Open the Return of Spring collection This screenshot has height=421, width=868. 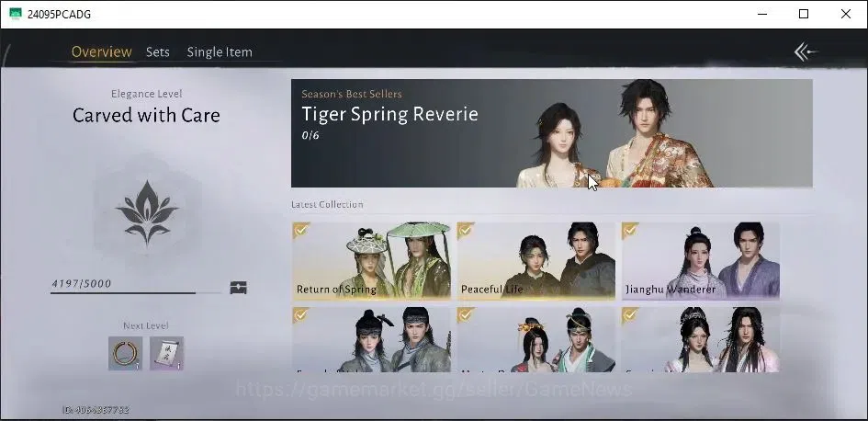click(371, 261)
